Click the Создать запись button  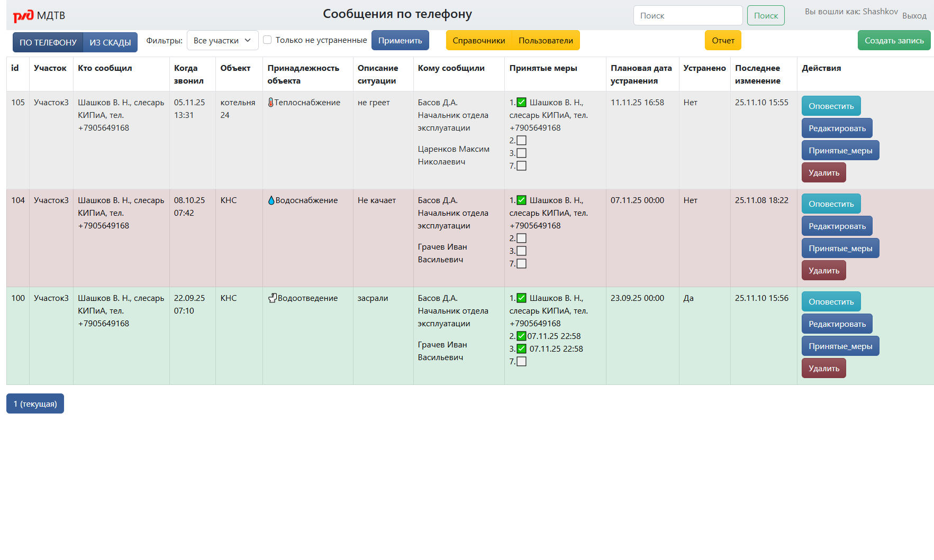point(894,41)
